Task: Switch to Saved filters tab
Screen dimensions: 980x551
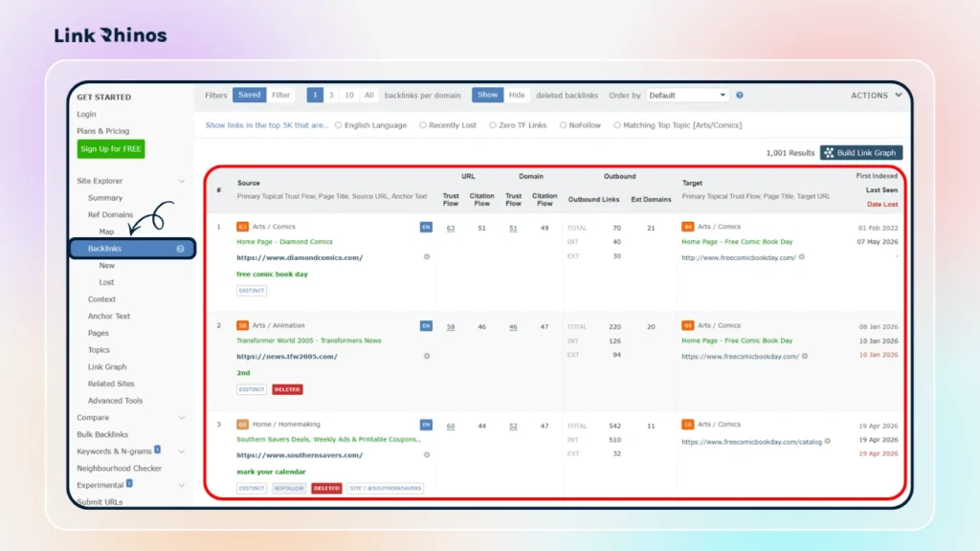Action: 250,95
